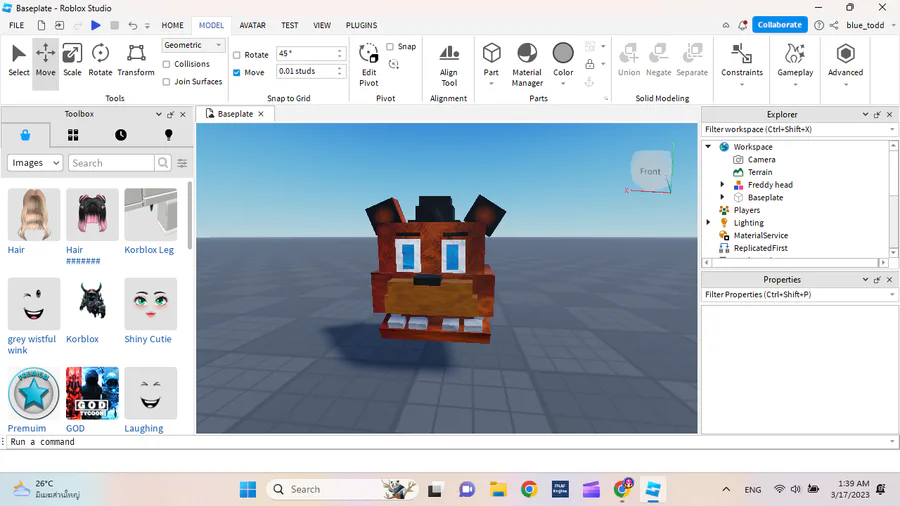900x506 pixels.
Task: Close the Baseplate document tab
Action: [261, 114]
